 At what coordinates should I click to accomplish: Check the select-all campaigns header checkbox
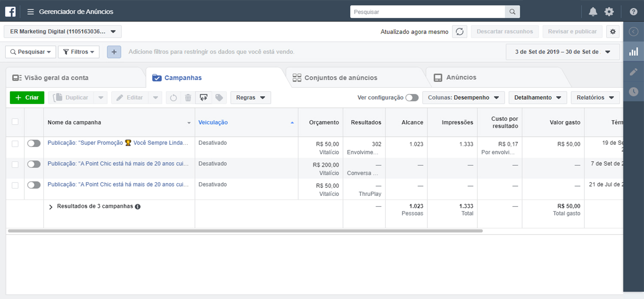coord(15,122)
